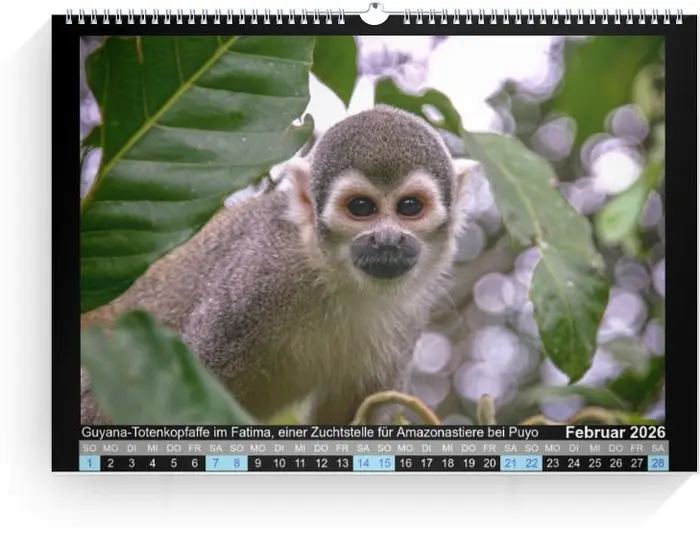Pick day 18 in the date row

pos(447,463)
